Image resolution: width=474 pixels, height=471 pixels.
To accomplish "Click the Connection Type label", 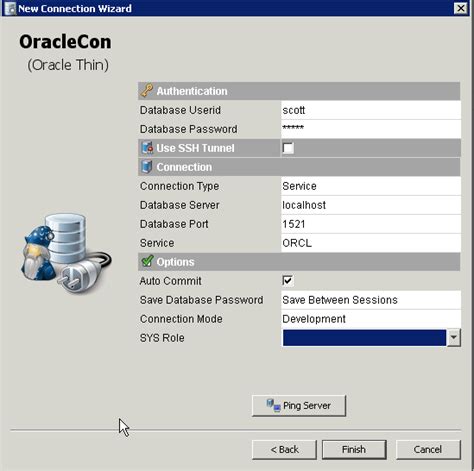I will click(x=179, y=186).
